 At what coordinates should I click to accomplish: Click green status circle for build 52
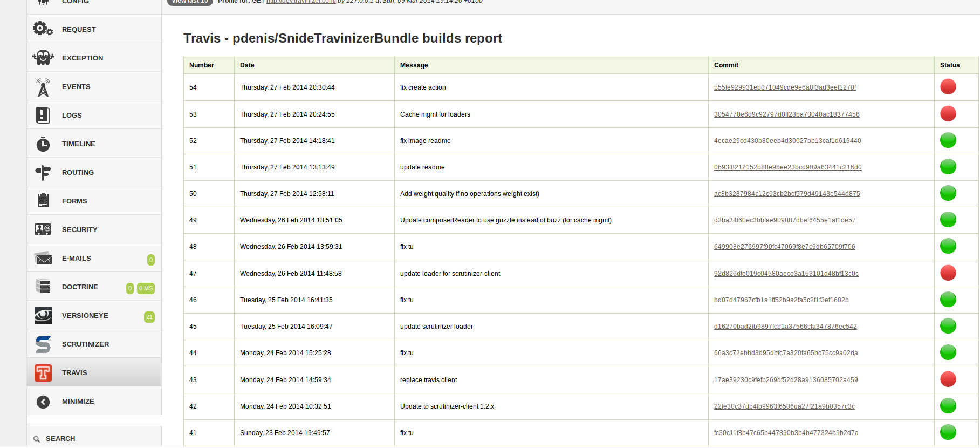tap(948, 140)
